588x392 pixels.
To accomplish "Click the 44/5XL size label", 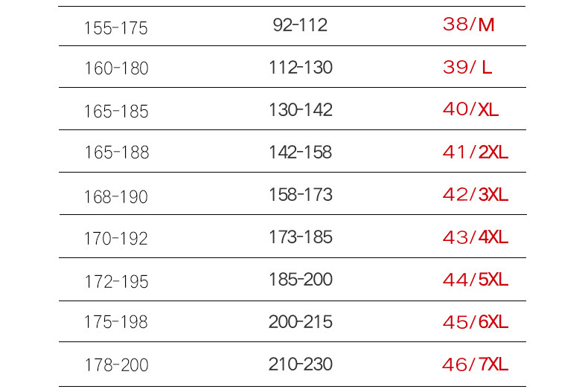I will click(x=476, y=280).
